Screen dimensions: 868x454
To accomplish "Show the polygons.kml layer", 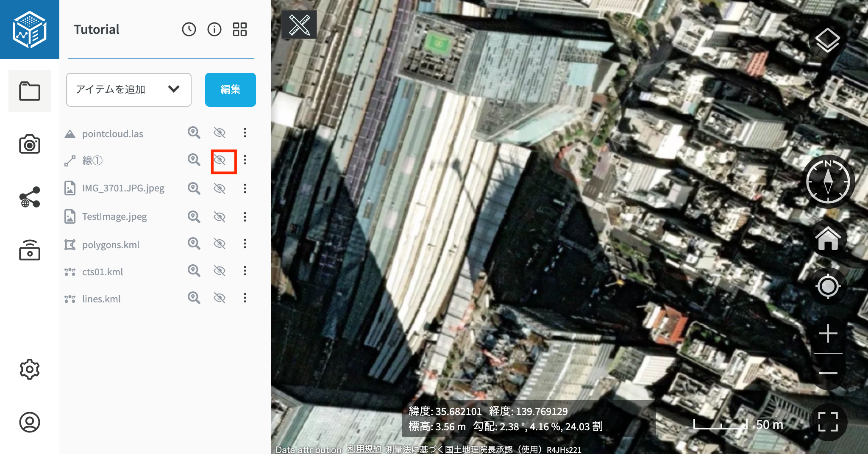I will pos(220,244).
